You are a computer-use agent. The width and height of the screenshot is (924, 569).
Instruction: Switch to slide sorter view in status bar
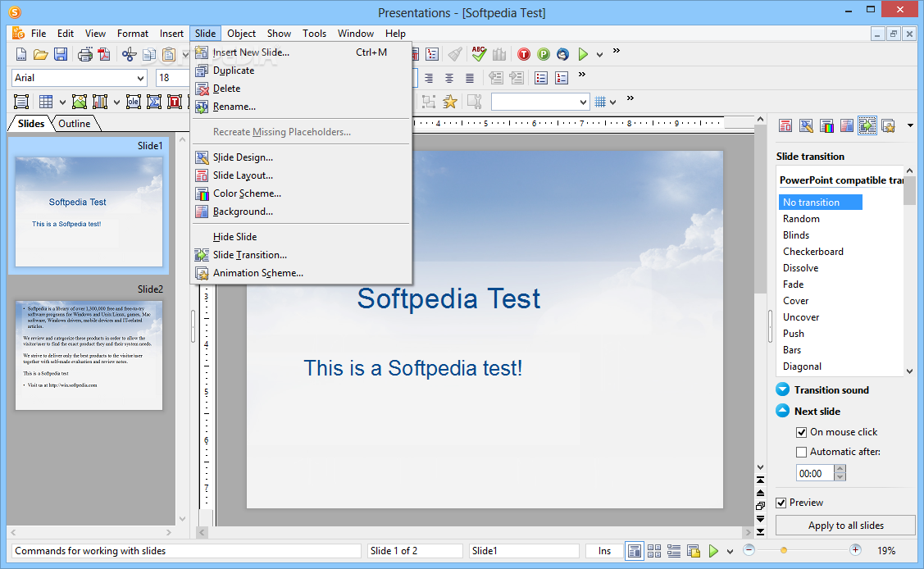click(654, 551)
